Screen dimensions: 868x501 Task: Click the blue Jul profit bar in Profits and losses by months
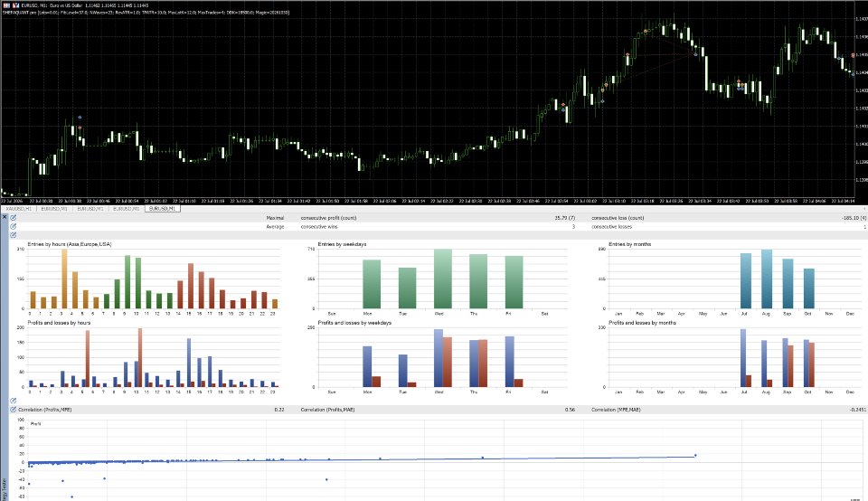point(743,358)
